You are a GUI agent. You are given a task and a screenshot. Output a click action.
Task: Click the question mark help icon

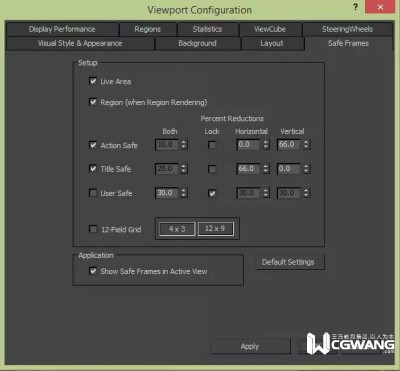356,7
